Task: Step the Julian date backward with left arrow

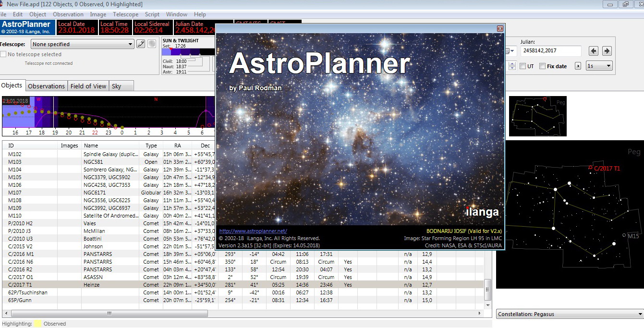Action: tap(594, 51)
